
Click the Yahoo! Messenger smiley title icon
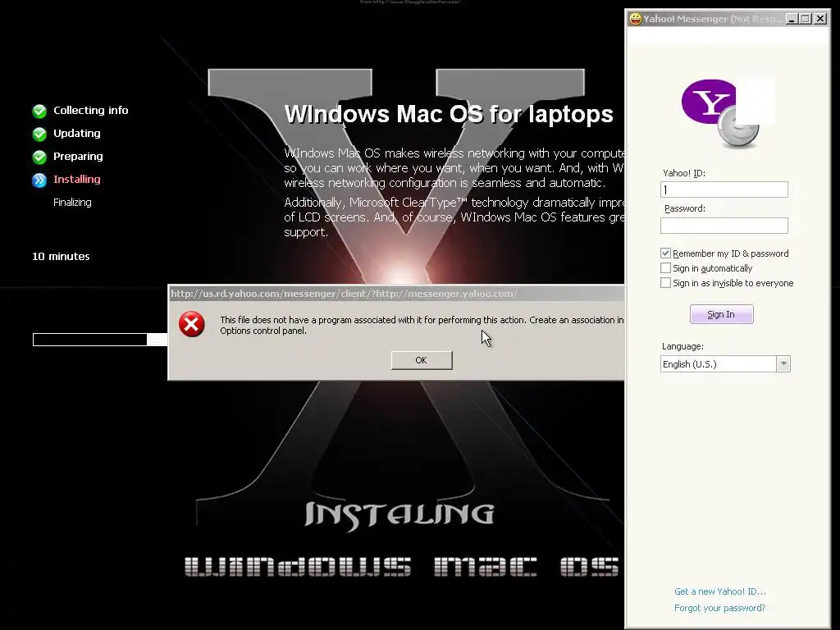(636, 19)
